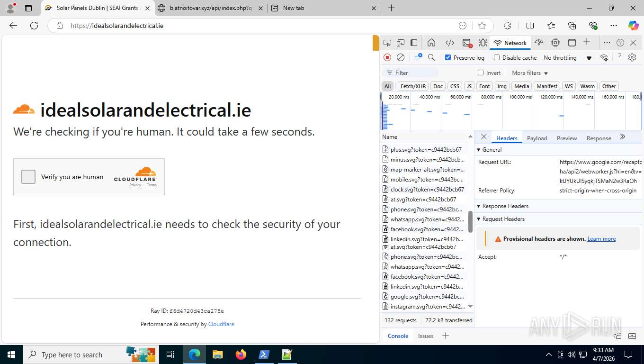The height and width of the screenshot is (364, 644).
Task: Open the network search magnifier icon
Action: point(431,57)
